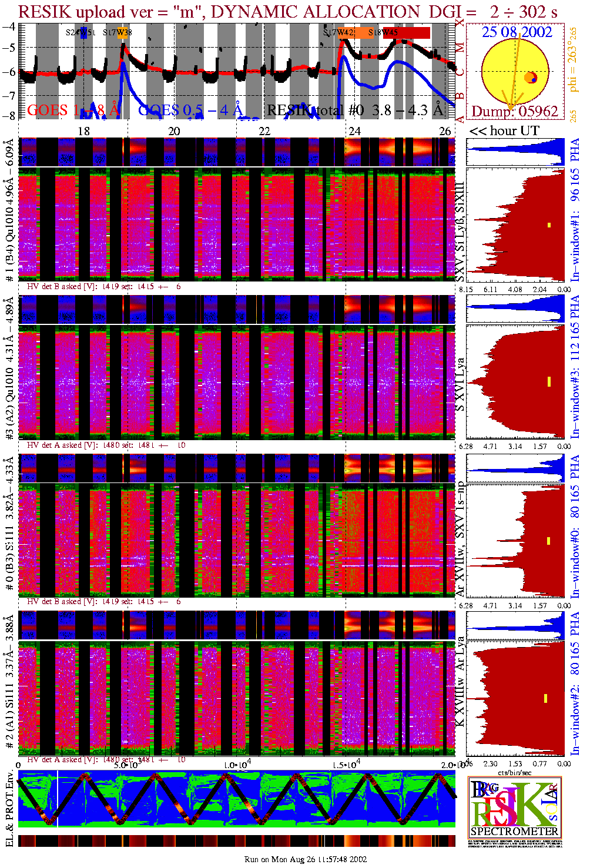Click the EL. & PROT. Env. orbit plot
The height and width of the screenshot is (868, 590).
point(236,800)
